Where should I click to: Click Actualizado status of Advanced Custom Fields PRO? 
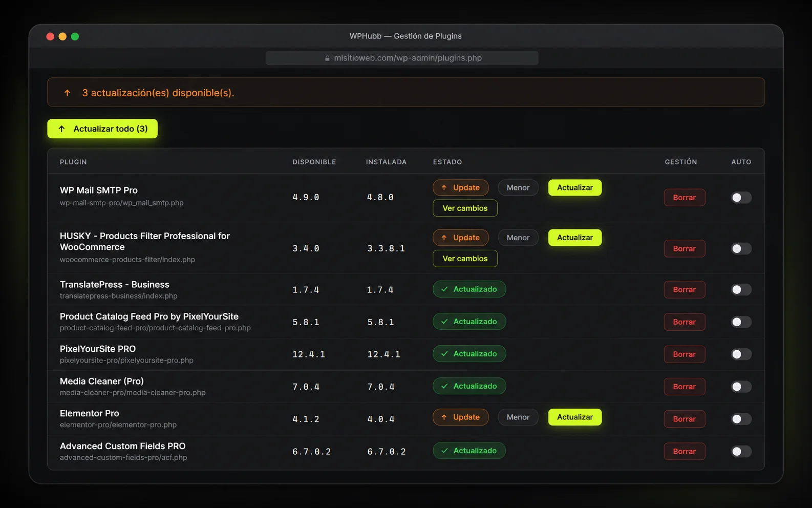point(469,451)
